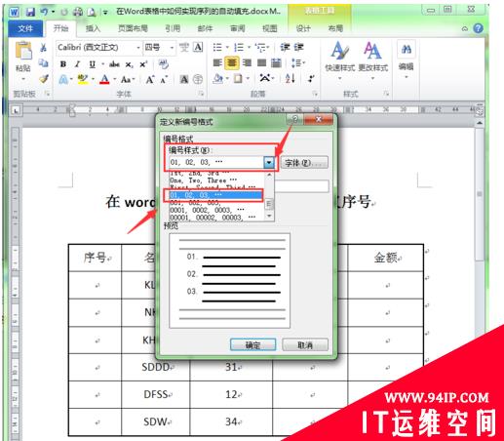The image size is (504, 441).
Task: Click the Save icon in title bar
Action: (30, 12)
